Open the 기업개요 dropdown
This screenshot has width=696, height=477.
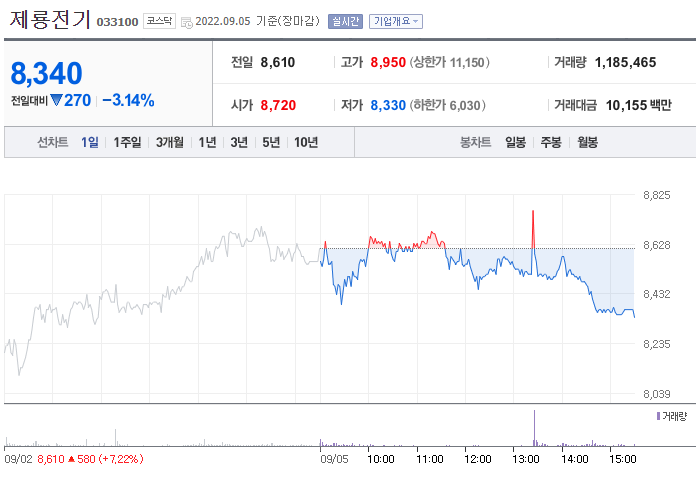pos(395,21)
